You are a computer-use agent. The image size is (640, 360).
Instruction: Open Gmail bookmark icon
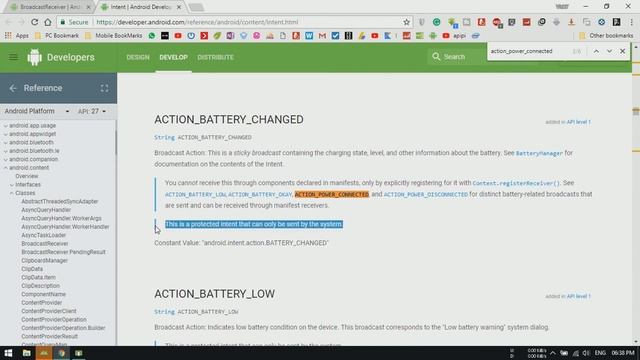point(322,36)
